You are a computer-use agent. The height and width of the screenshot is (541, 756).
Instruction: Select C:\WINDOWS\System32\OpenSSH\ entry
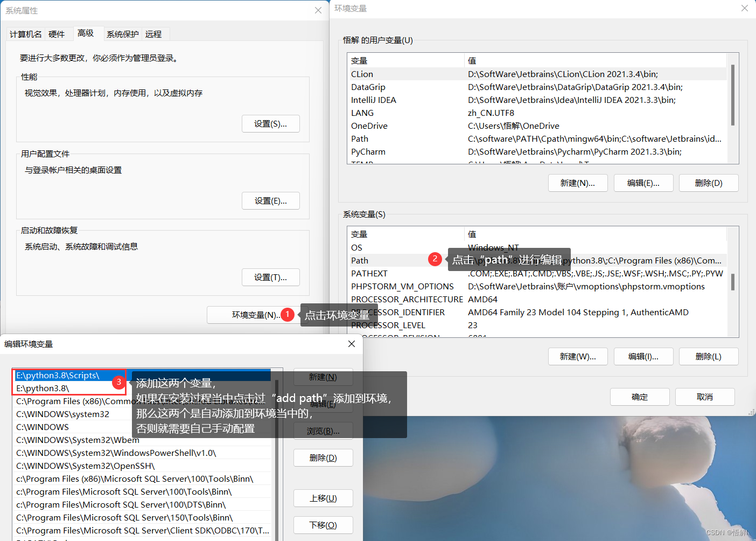click(143, 466)
